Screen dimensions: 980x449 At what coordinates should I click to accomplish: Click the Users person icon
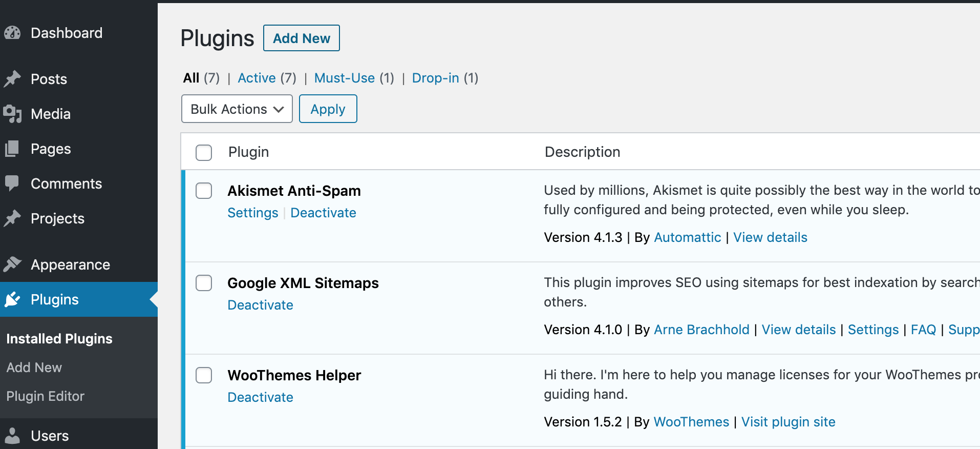12,436
